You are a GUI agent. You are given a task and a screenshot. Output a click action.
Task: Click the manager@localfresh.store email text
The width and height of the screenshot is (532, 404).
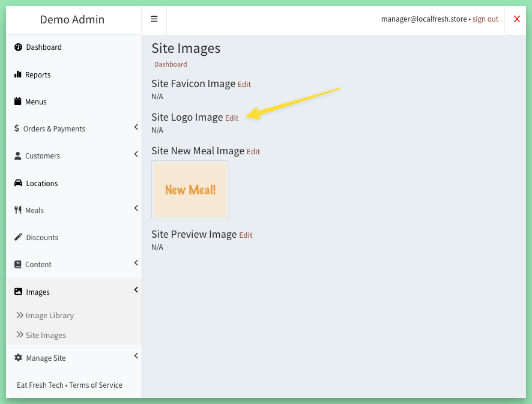click(424, 19)
